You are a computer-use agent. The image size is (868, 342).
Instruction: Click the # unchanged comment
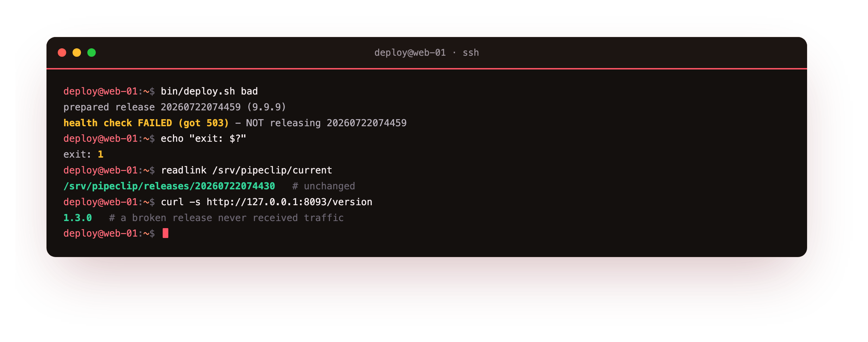pyautogui.click(x=324, y=186)
